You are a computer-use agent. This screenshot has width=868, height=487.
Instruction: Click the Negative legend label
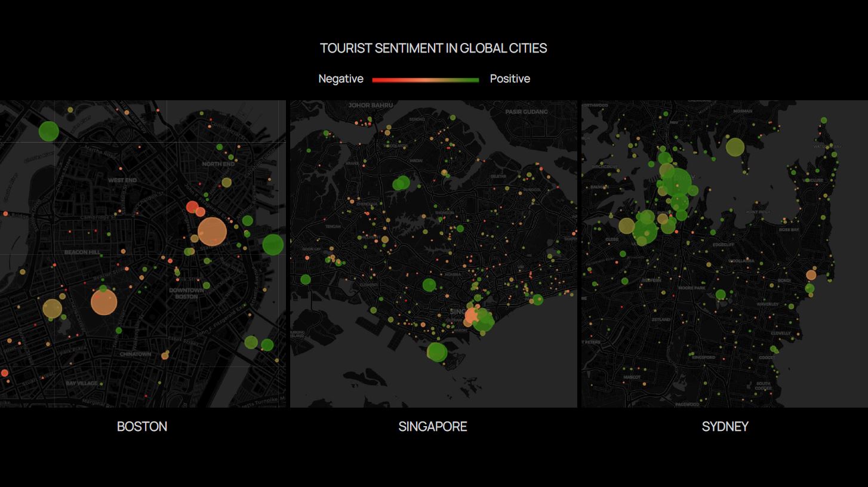[340, 79]
